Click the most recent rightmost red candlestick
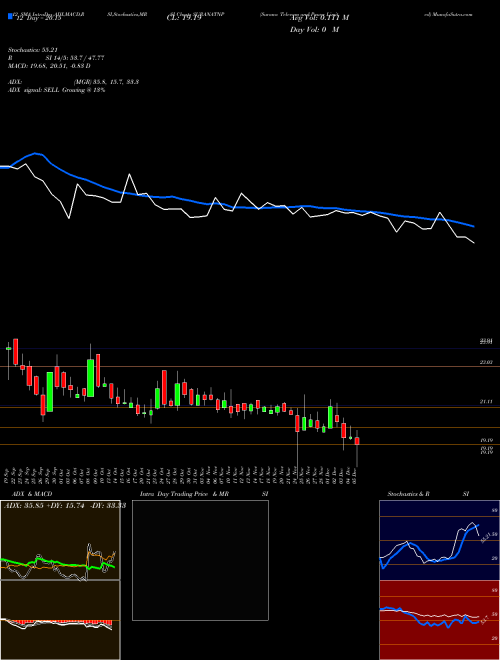The height and width of the screenshot is (660, 500). click(x=357, y=441)
